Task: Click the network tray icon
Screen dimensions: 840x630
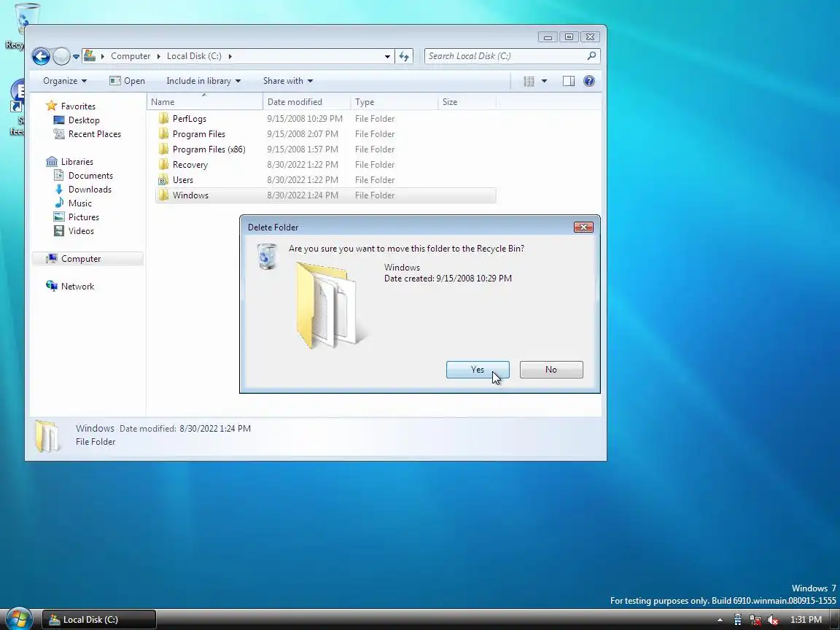Action: pos(755,620)
